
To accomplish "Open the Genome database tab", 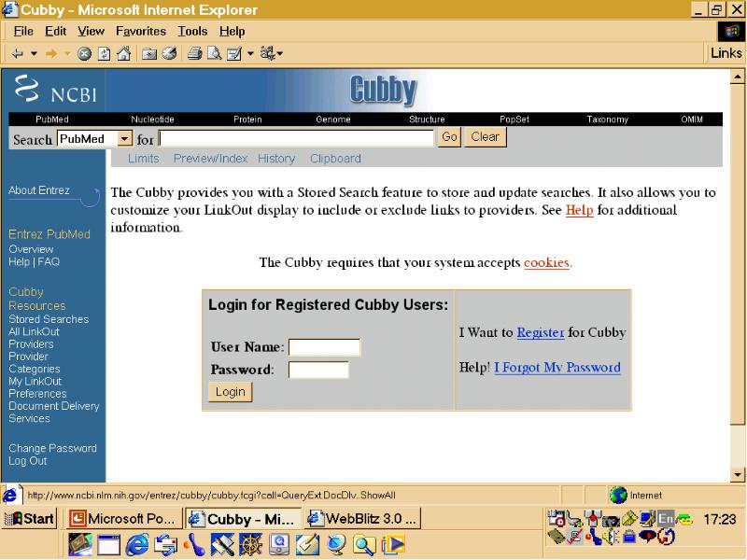I will tap(333, 119).
